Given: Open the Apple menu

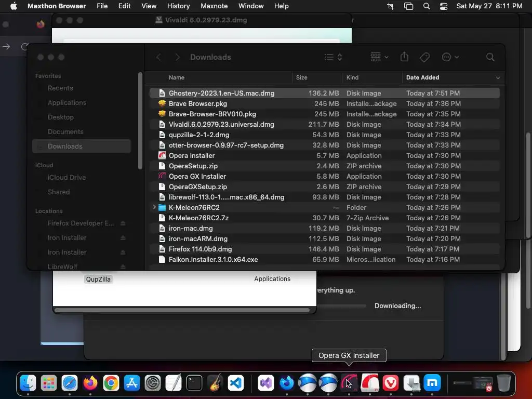Looking at the screenshot, I should [x=14, y=6].
